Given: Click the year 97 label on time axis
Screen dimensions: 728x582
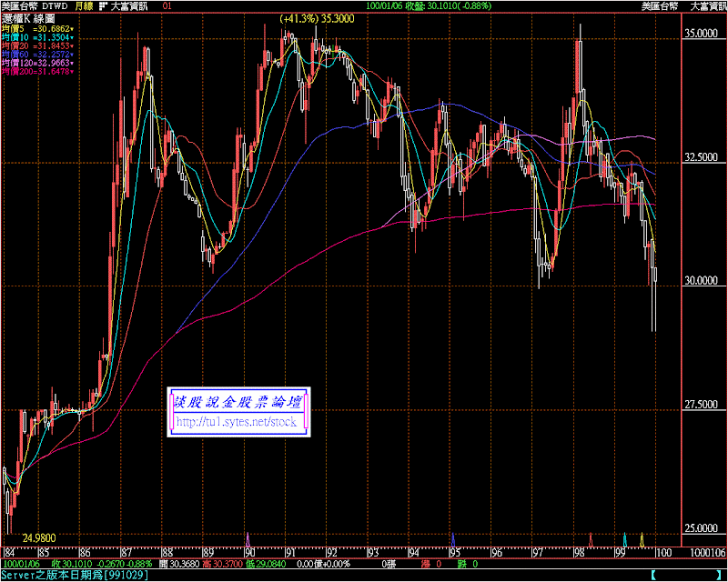Looking at the screenshot, I should (x=537, y=553).
